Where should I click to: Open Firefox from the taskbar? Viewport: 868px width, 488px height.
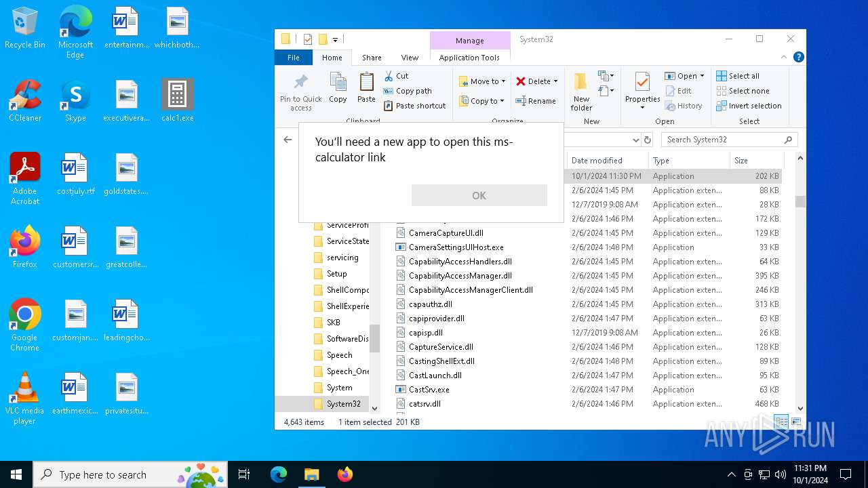tap(344, 474)
